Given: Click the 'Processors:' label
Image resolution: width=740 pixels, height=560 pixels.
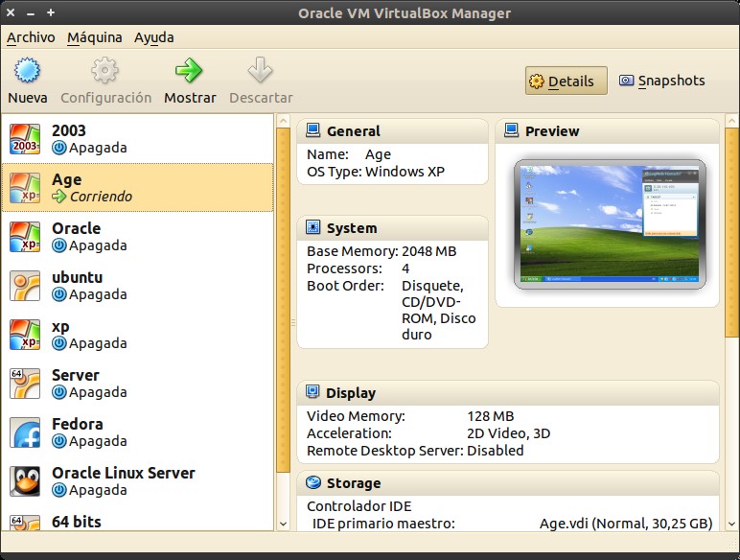Looking at the screenshot, I should 344,268.
